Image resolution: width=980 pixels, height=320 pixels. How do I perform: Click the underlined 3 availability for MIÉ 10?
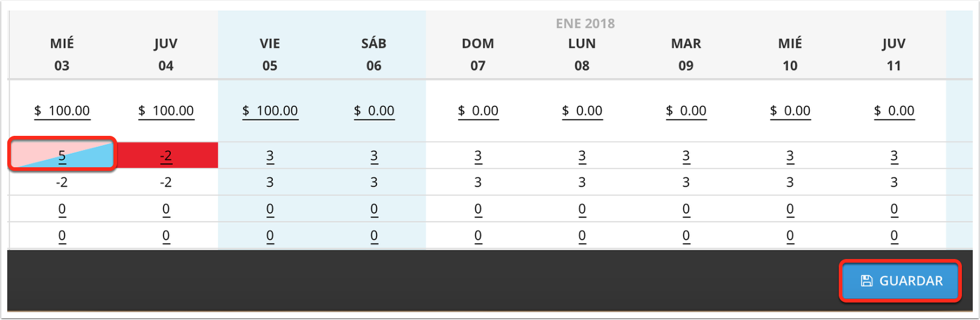pos(790,156)
